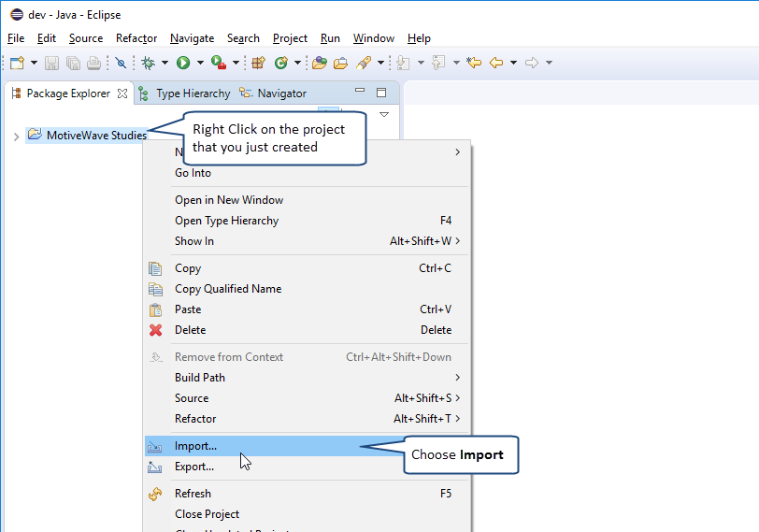Minimize the Package Explorer panel
Image resolution: width=759 pixels, height=532 pixels.
point(360,93)
